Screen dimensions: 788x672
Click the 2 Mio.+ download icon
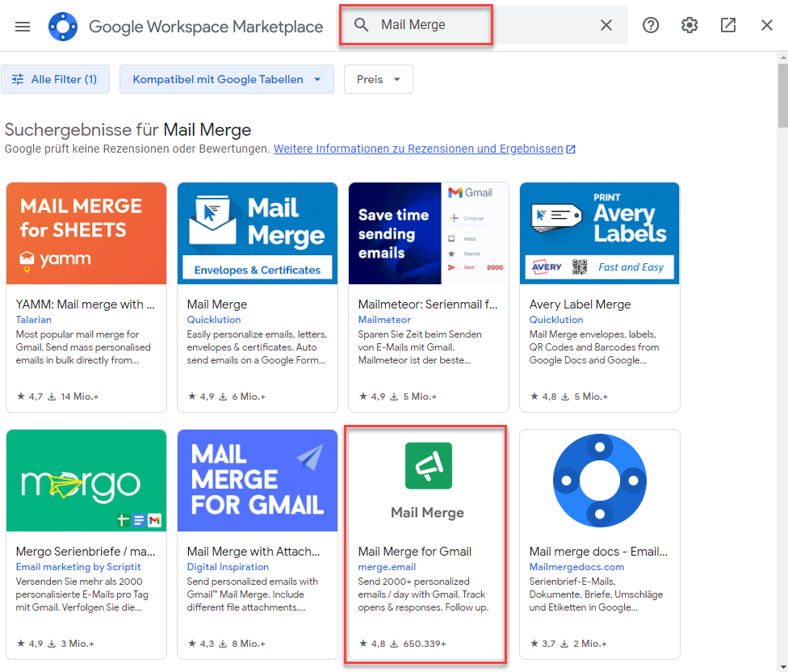[565, 644]
